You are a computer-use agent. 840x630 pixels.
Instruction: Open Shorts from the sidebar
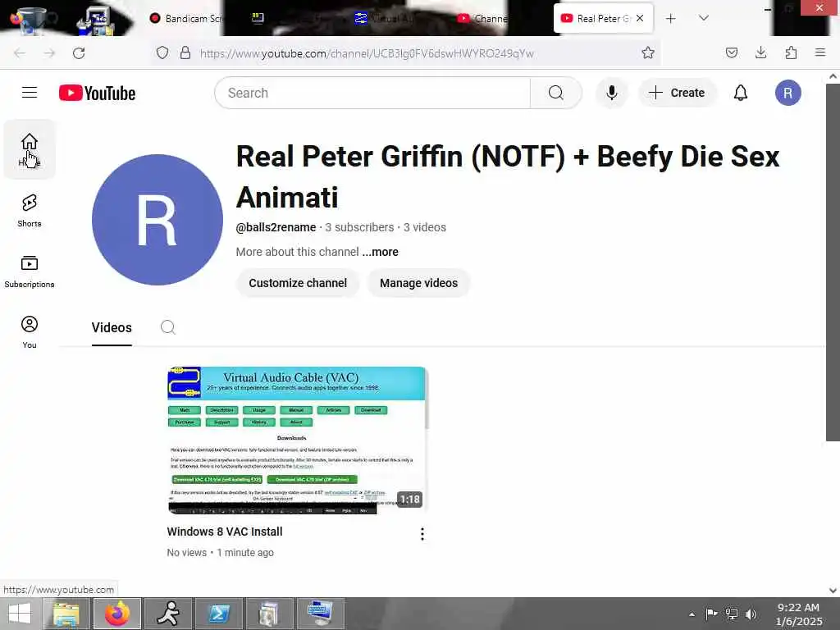click(x=30, y=211)
